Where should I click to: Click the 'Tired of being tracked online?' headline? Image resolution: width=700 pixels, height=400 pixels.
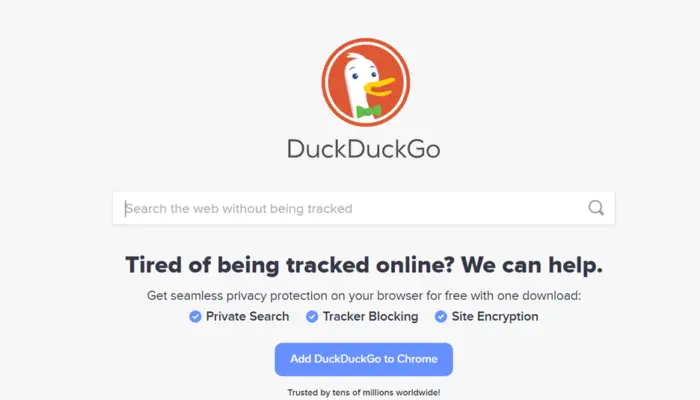(290, 265)
